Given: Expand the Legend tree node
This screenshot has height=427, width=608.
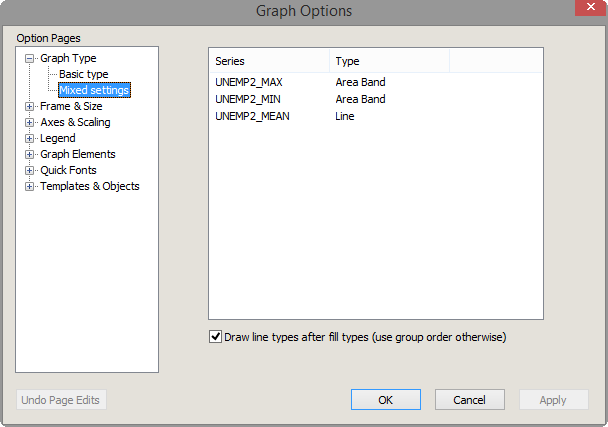Looking at the screenshot, I should [30, 139].
